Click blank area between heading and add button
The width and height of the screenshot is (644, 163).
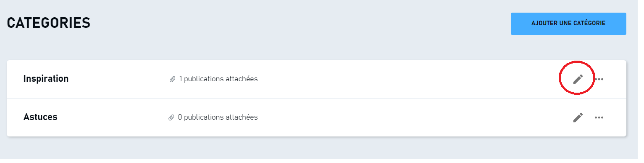click(x=294, y=24)
